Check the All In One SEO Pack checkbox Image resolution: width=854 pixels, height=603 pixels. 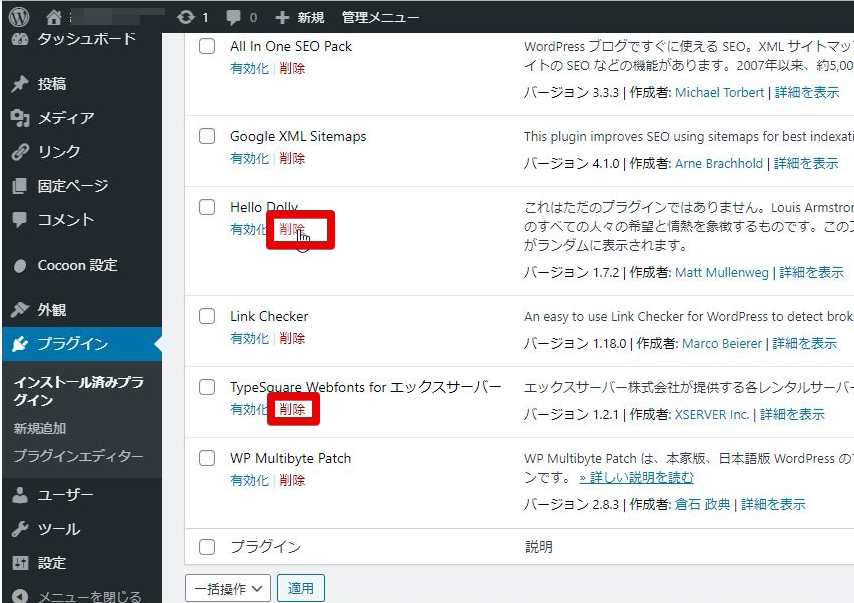(207, 46)
